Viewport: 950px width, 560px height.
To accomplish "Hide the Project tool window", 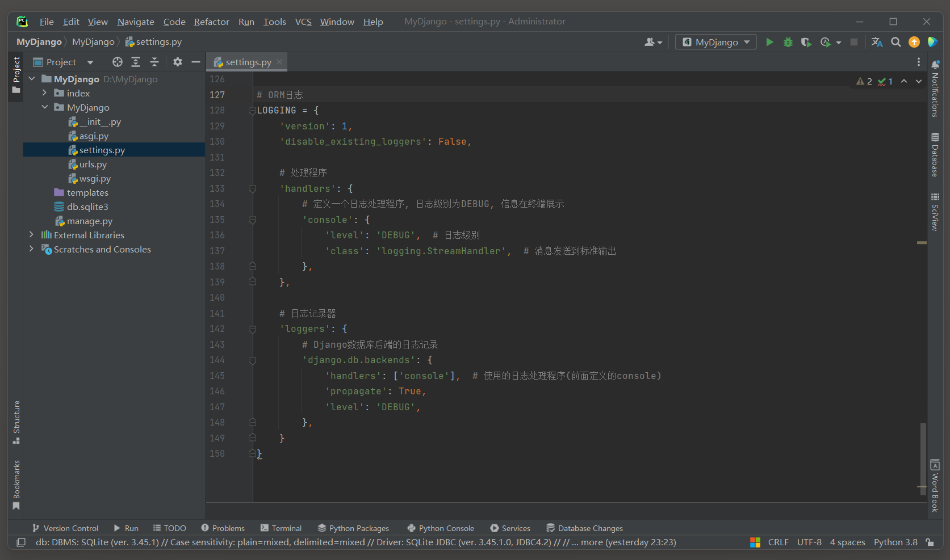I will click(x=196, y=62).
